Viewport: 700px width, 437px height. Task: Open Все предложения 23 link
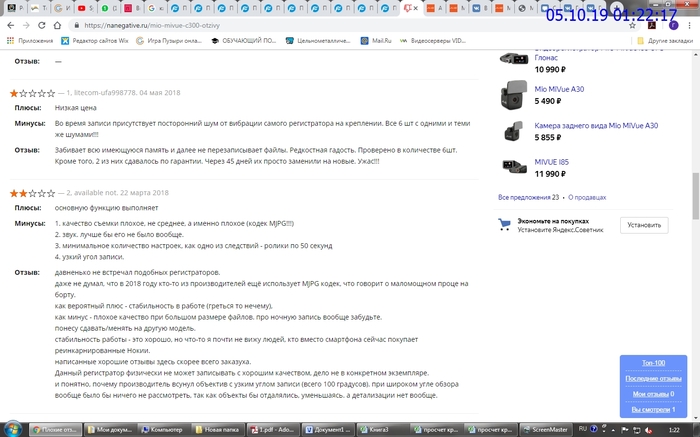529,197
